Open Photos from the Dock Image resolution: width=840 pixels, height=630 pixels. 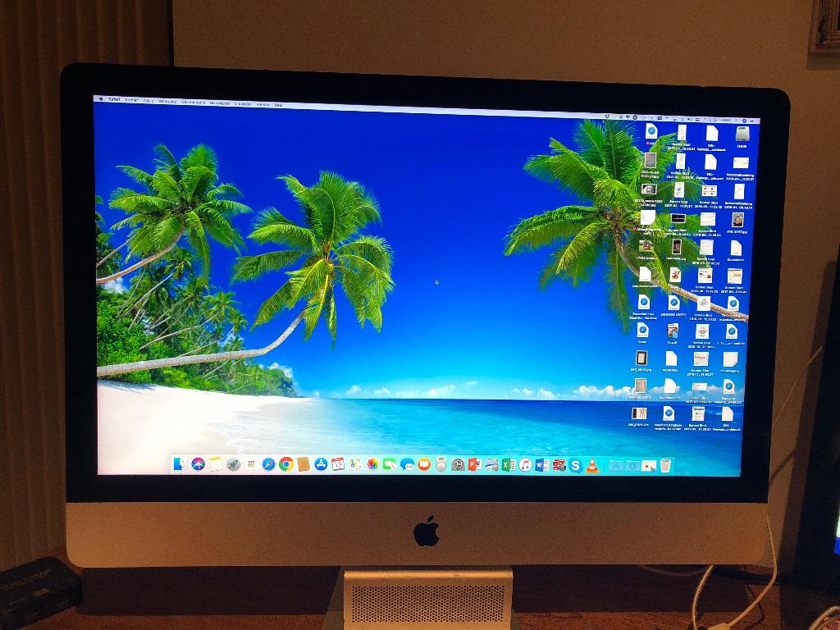[x=372, y=466]
